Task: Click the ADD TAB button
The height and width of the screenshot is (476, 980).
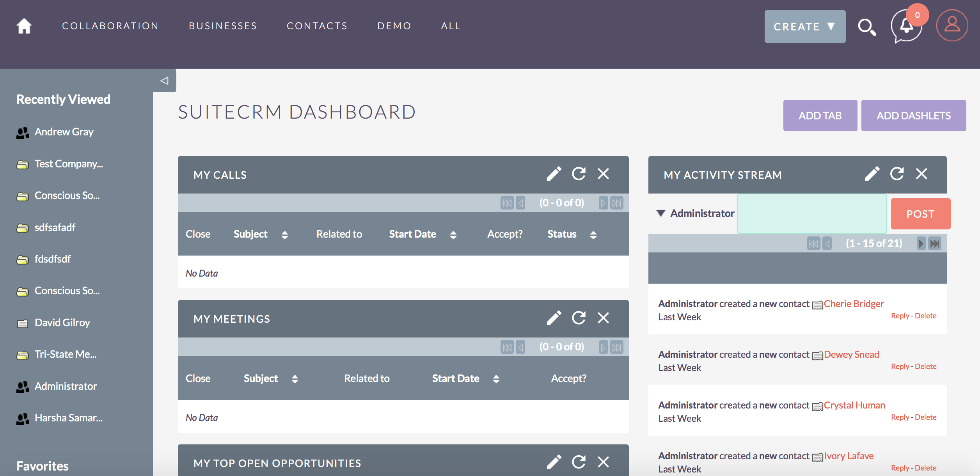Action: pyautogui.click(x=819, y=115)
